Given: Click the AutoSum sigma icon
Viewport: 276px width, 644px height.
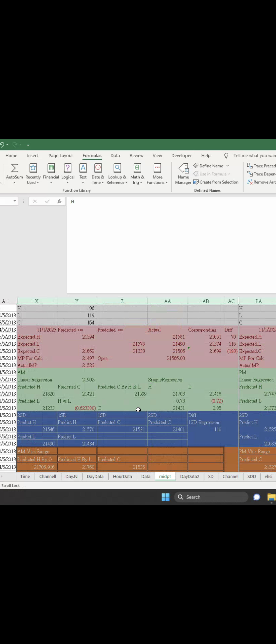Looking at the screenshot, I should coord(14,168).
